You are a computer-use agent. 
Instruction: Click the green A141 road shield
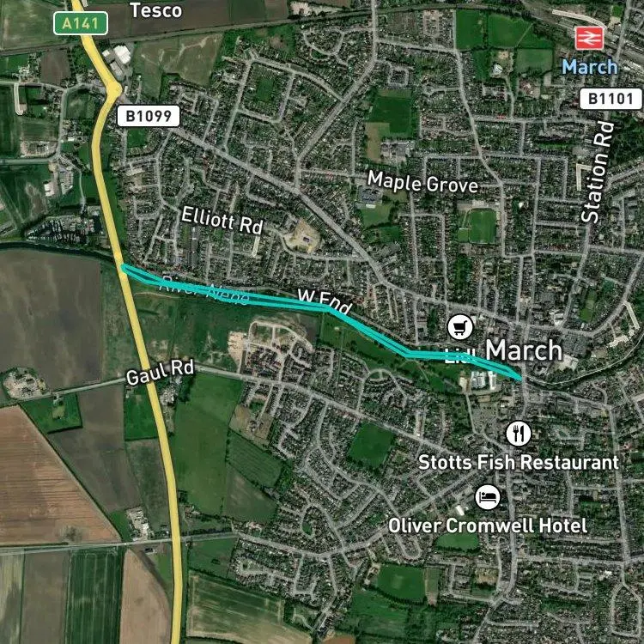[x=81, y=23]
